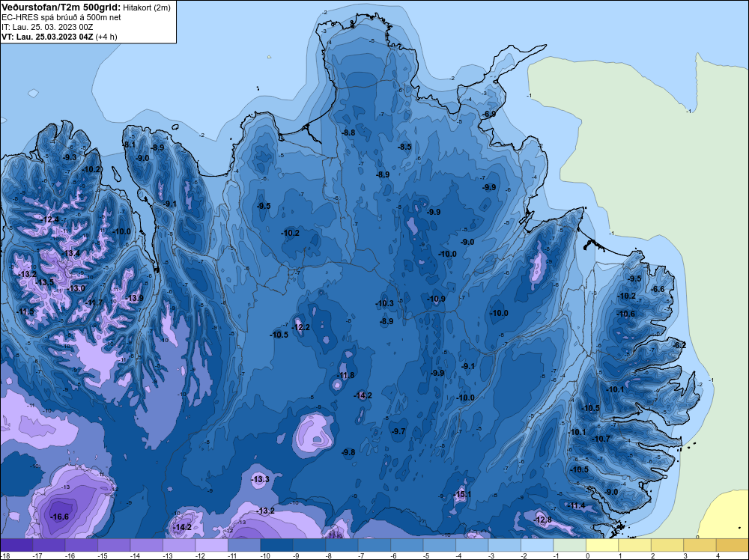Click the legend swatch labeled -18
Screen dimensions: 749x560
click(x=16, y=545)
